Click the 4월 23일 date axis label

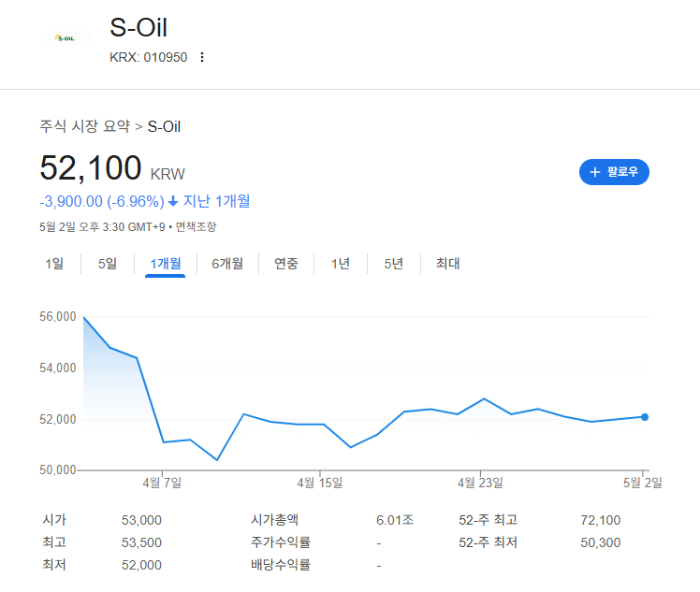480,483
